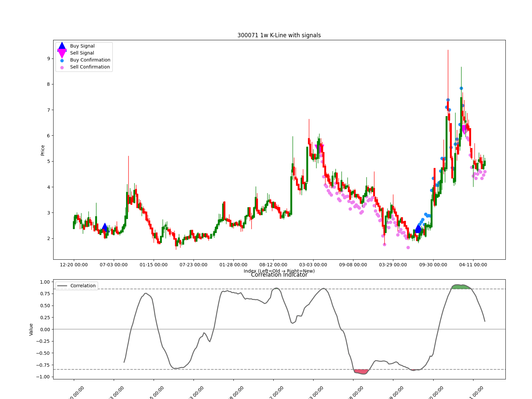Click the '09-30 00:00' x-axis tick label
532x399 pixels.
click(x=433, y=265)
